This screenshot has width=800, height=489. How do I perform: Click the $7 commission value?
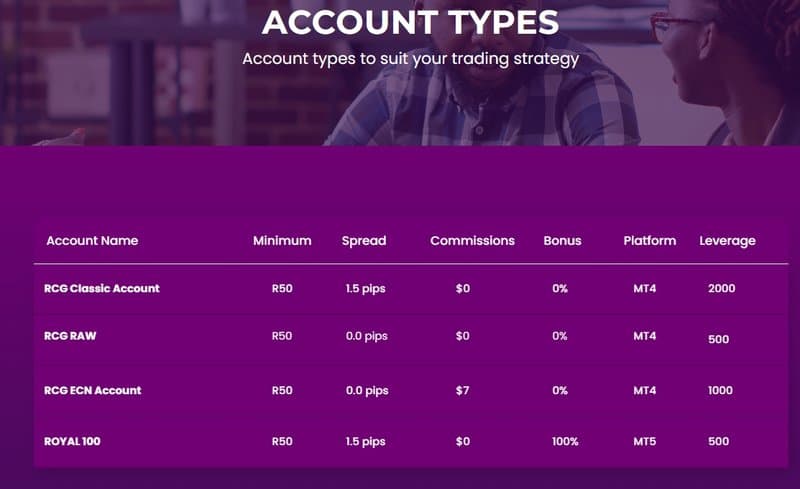coord(462,390)
